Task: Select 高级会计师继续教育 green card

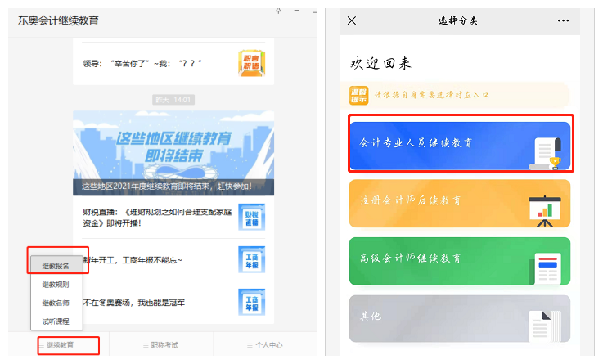Action: click(460, 262)
